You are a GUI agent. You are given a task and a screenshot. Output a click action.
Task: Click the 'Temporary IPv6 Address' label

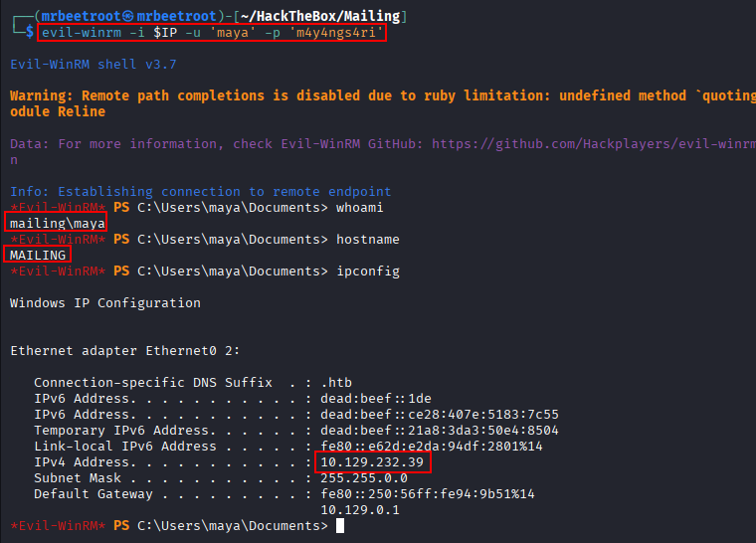[121, 431]
